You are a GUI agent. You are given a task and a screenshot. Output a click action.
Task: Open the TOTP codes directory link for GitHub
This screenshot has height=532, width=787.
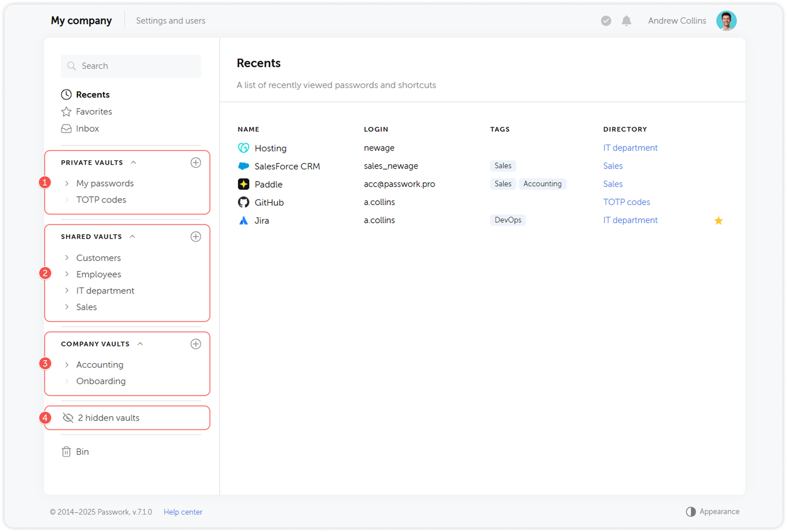(x=626, y=202)
